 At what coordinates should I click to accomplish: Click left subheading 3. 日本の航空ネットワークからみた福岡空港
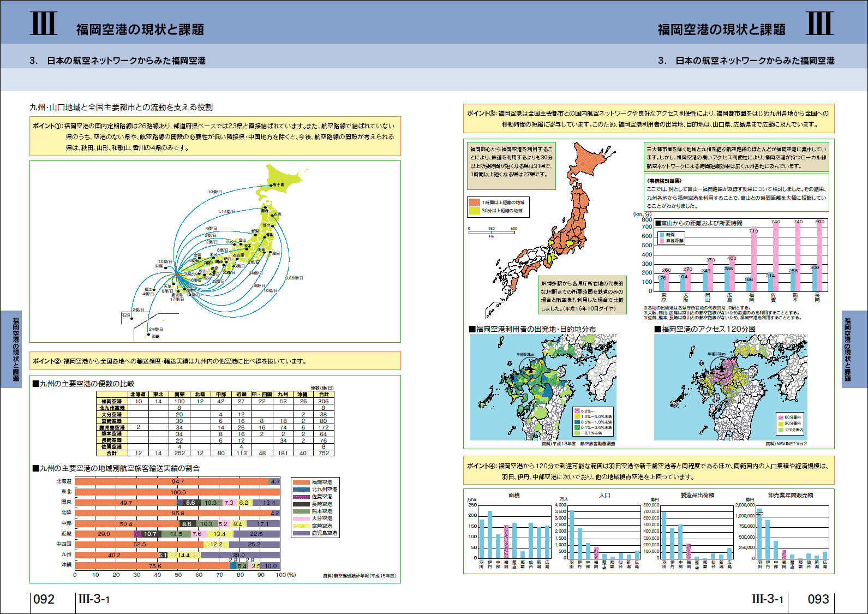(117, 61)
